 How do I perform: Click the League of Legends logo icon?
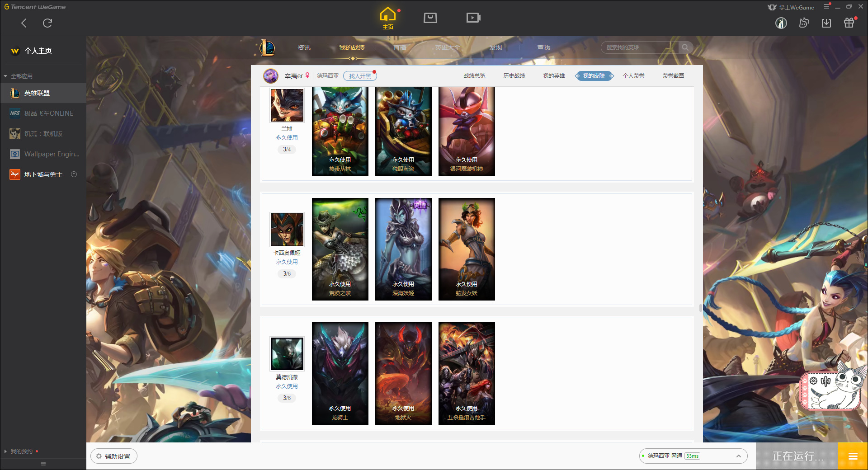267,47
